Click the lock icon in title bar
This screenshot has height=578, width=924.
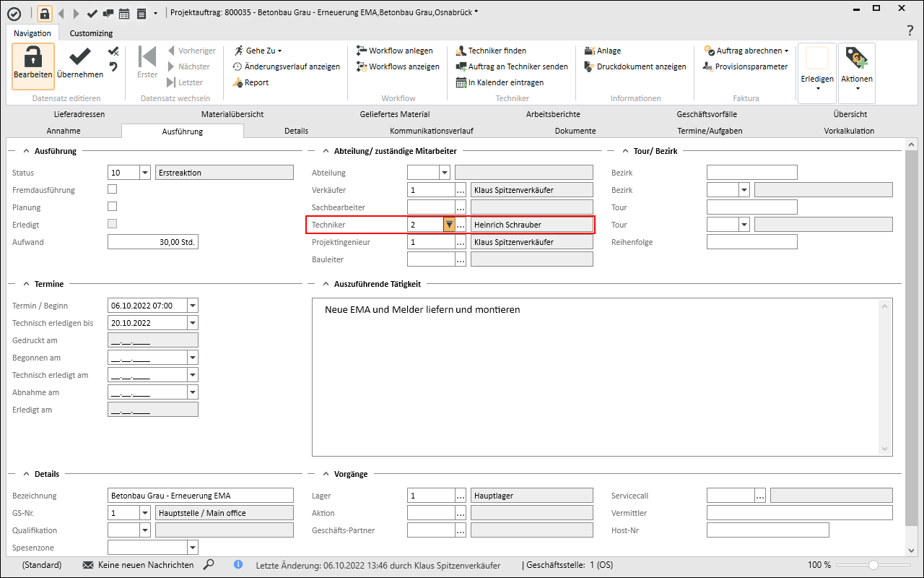pyautogui.click(x=45, y=13)
